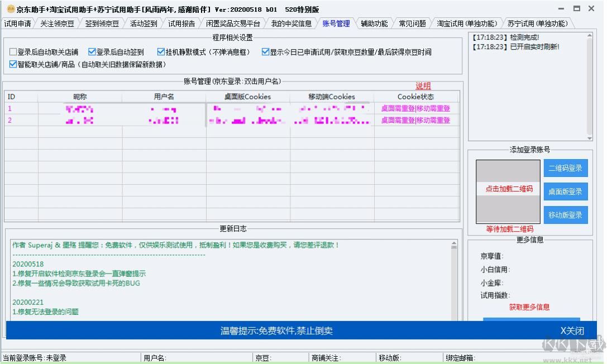The width and height of the screenshot is (607, 364).
Task: Open the 辅助功能 tab
Action: (x=374, y=23)
